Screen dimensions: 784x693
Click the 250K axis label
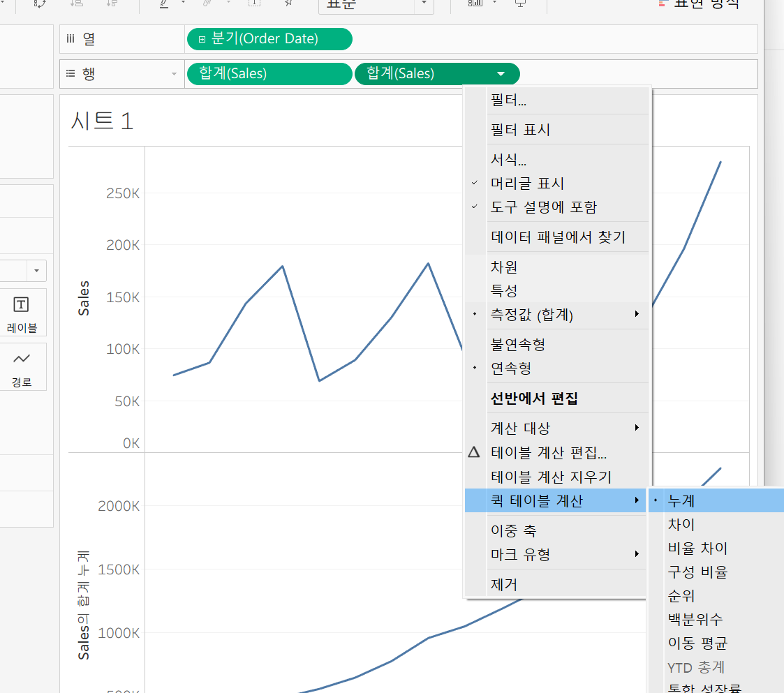pyautogui.click(x=122, y=193)
